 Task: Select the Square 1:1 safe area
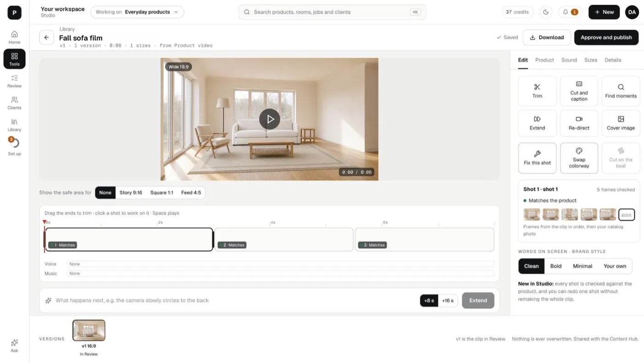[161, 193]
